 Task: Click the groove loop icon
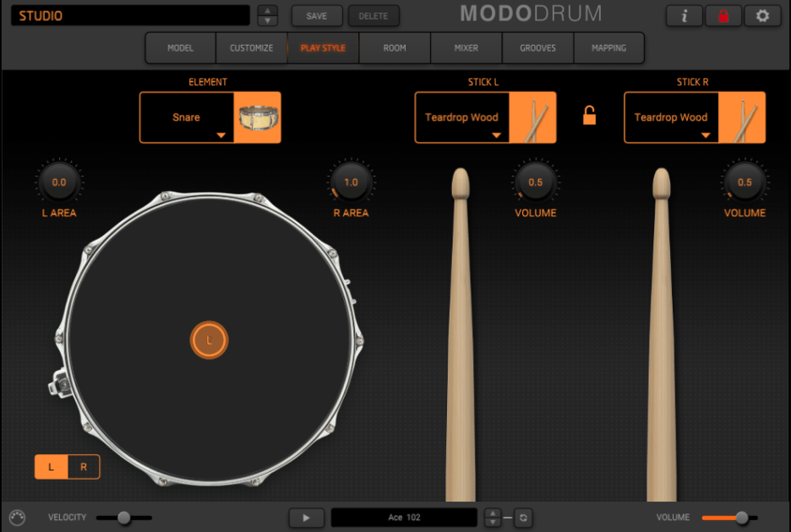coord(523,518)
